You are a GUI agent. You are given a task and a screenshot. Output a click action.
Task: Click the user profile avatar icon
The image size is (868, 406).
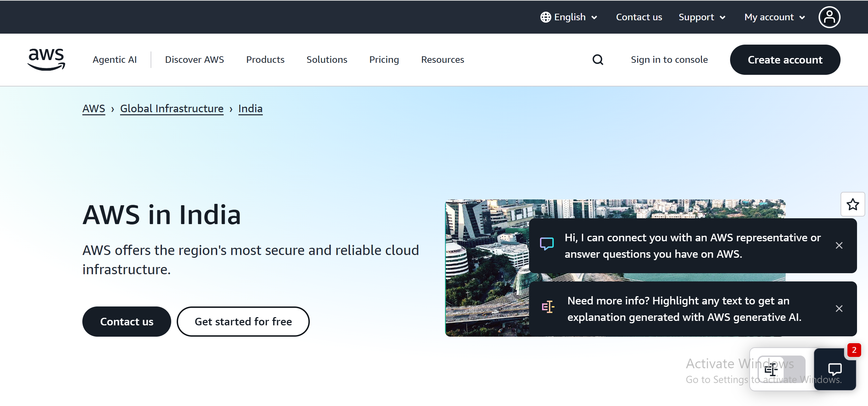point(829,17)
